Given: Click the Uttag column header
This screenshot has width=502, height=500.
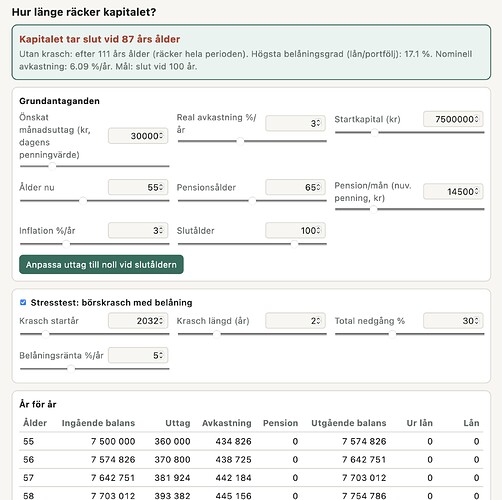Looking at the screenshot, I should click(178, 423).
